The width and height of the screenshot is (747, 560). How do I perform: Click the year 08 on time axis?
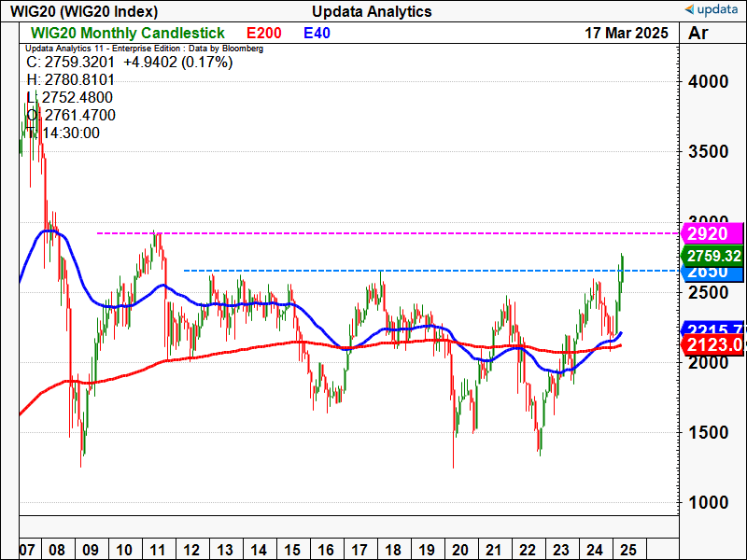click(57, 550)
